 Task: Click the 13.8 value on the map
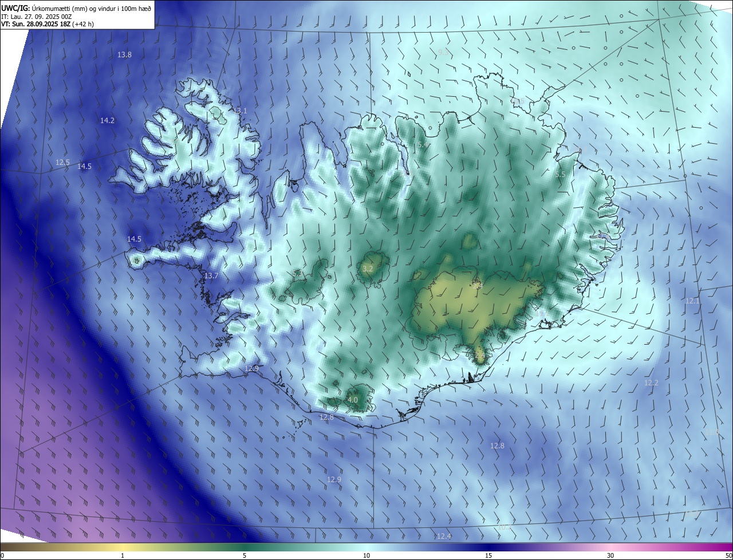[x=124, y=55]
